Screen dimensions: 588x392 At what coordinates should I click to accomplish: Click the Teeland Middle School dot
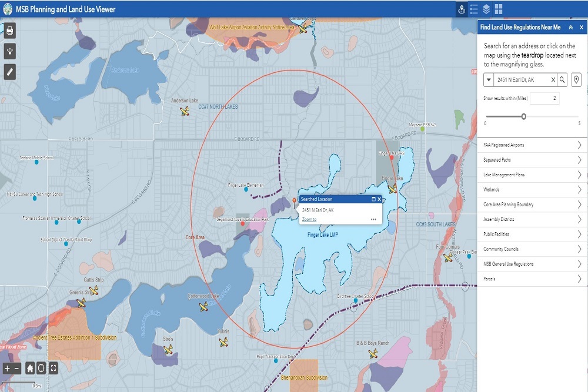click(x=36, y=162)
